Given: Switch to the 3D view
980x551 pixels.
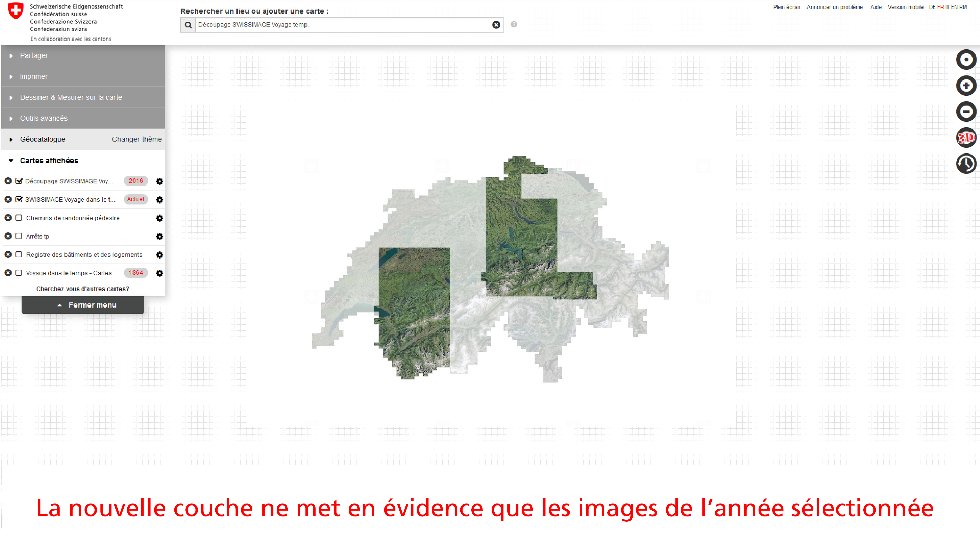Looking at the screenshot, I should (x=966, y=137).
